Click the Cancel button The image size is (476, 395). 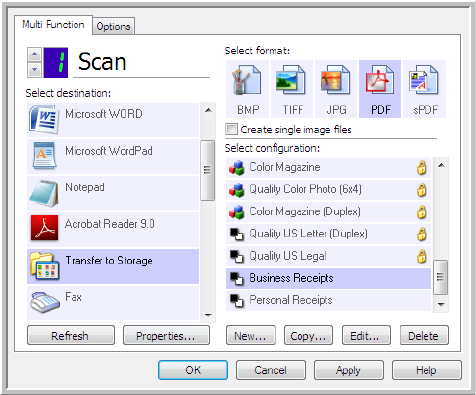(271, 370)
